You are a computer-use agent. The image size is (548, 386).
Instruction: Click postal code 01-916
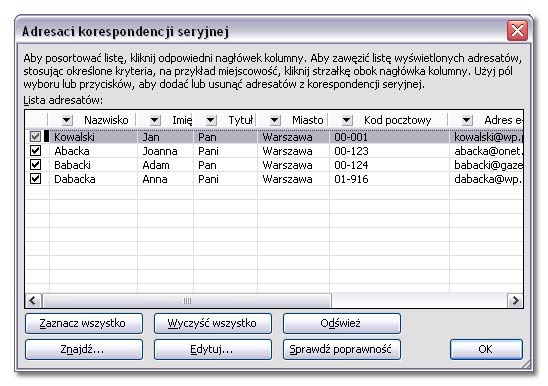pos(351,179)
